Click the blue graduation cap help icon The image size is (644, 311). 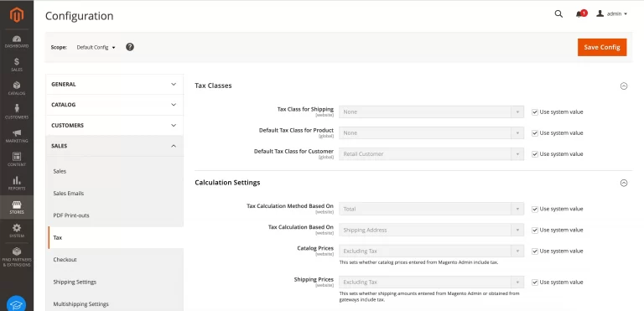coord(17,304)
